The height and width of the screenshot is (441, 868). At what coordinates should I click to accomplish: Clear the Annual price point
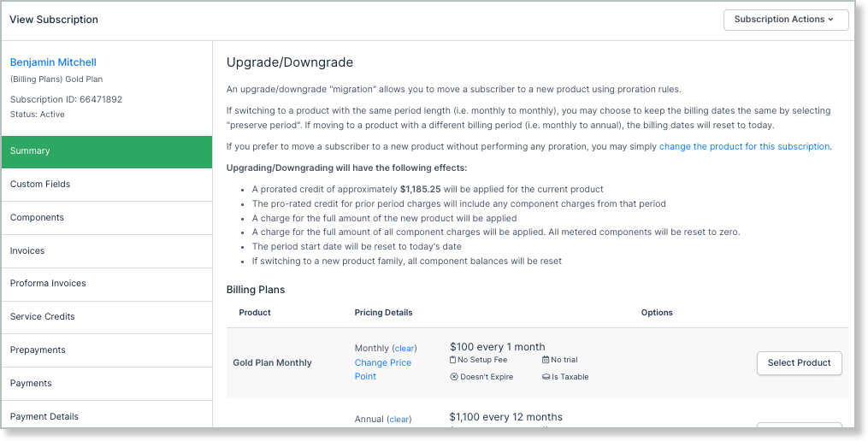[x=399, y=420]
